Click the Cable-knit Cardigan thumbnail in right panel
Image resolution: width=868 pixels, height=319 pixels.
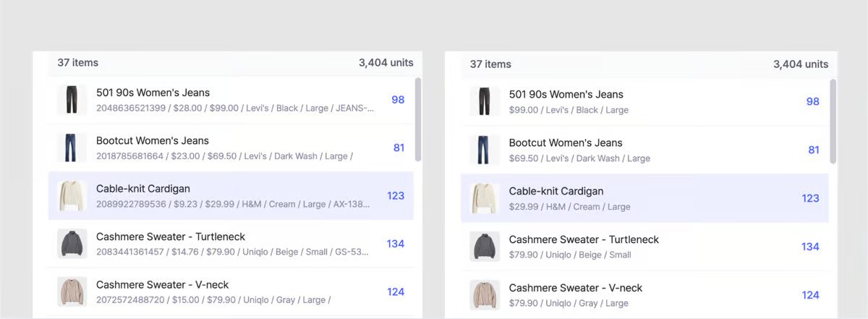coord(485,198)
